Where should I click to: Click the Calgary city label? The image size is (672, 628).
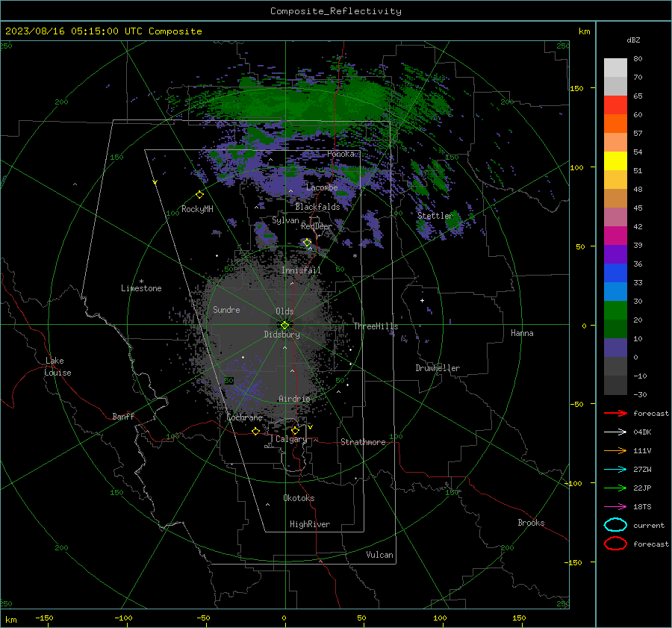pyautogui.click(x=291, y=439)
